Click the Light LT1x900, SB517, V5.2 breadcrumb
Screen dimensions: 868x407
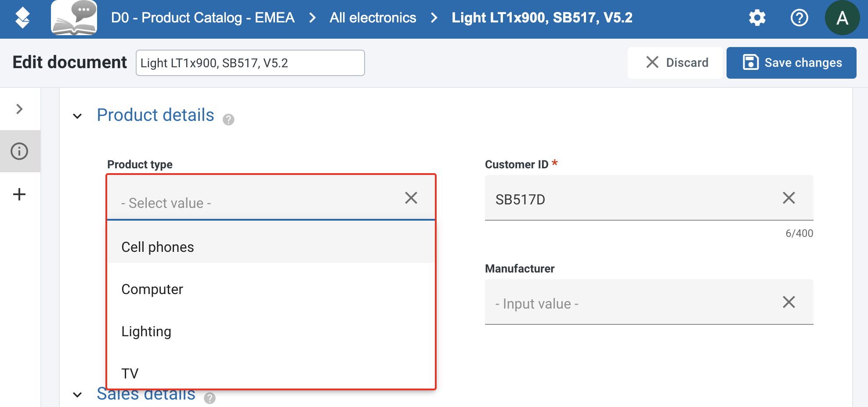click(x=542, y=18)
